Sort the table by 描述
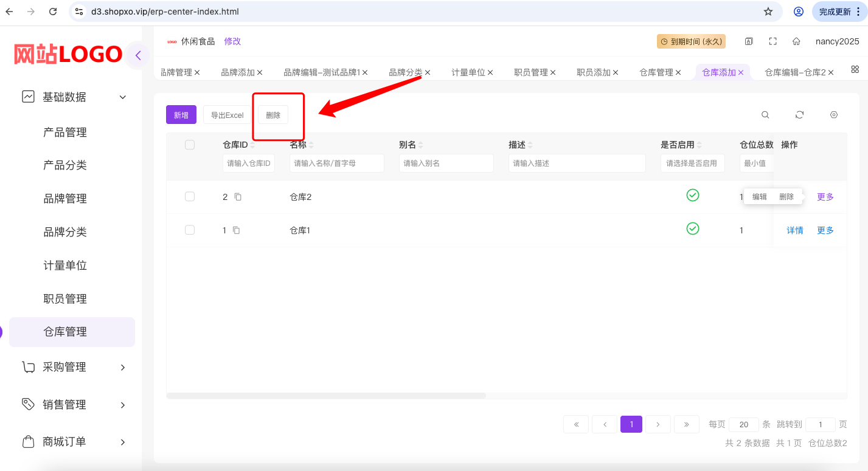 coord(530,145)
